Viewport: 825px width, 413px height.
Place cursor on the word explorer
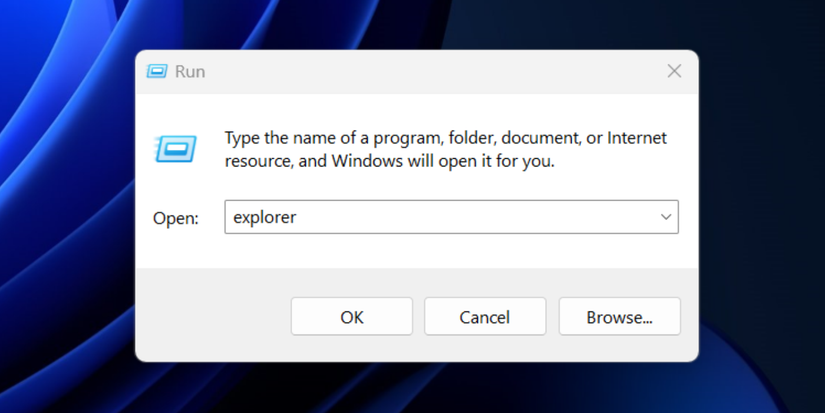coord(264,217)
